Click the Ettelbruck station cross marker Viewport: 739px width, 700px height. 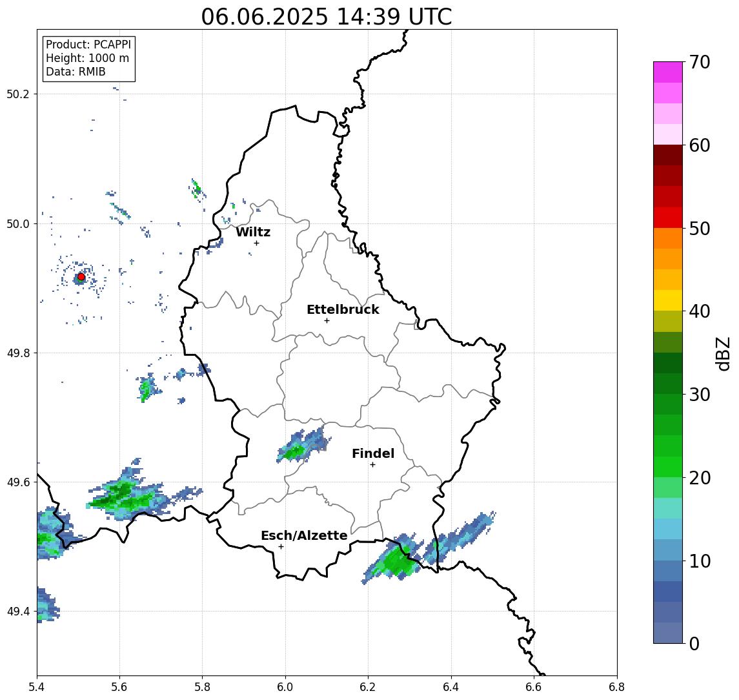(x=327, y=321)
